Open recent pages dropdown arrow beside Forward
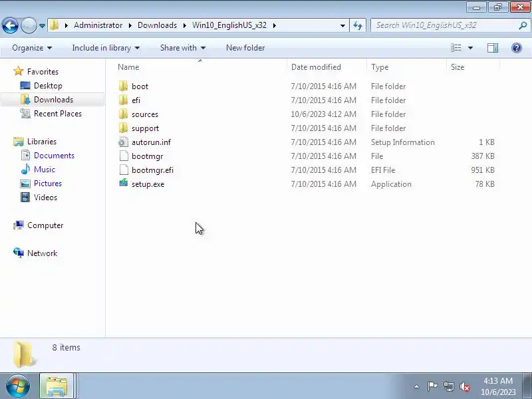This screenshot has width=532, height=399. pos(42,26)
